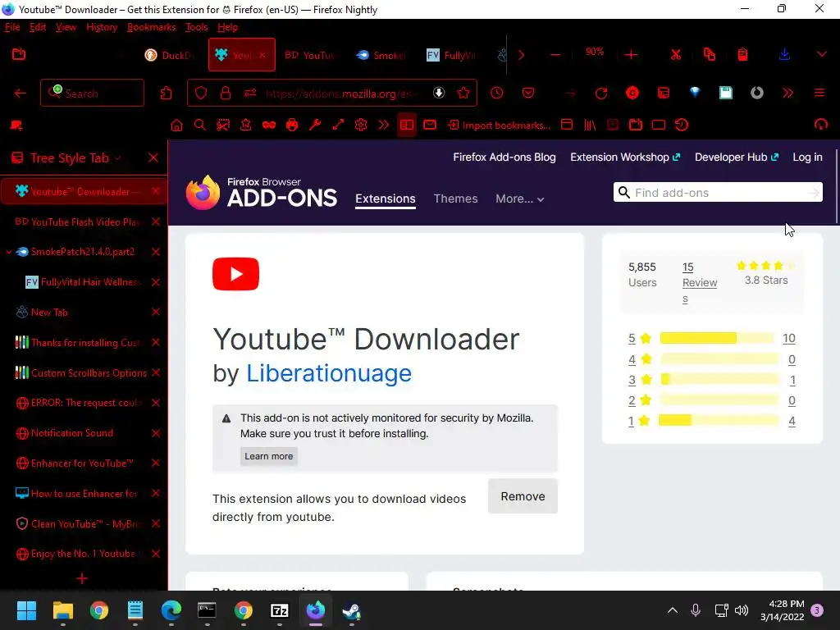Collapse the SmokePatch21.4.0.part2 tab tree
This screenshot has width=840, height=630.
pos(8,252)
